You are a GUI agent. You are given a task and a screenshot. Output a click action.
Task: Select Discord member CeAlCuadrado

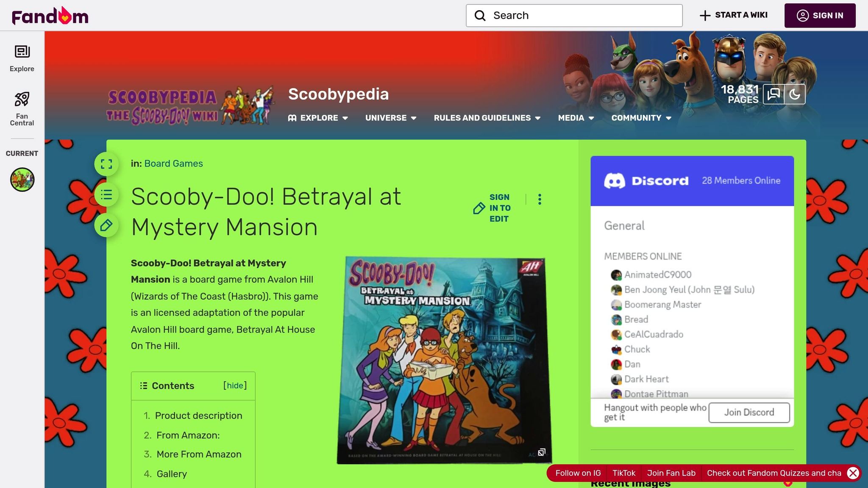(x=654, y=334)
